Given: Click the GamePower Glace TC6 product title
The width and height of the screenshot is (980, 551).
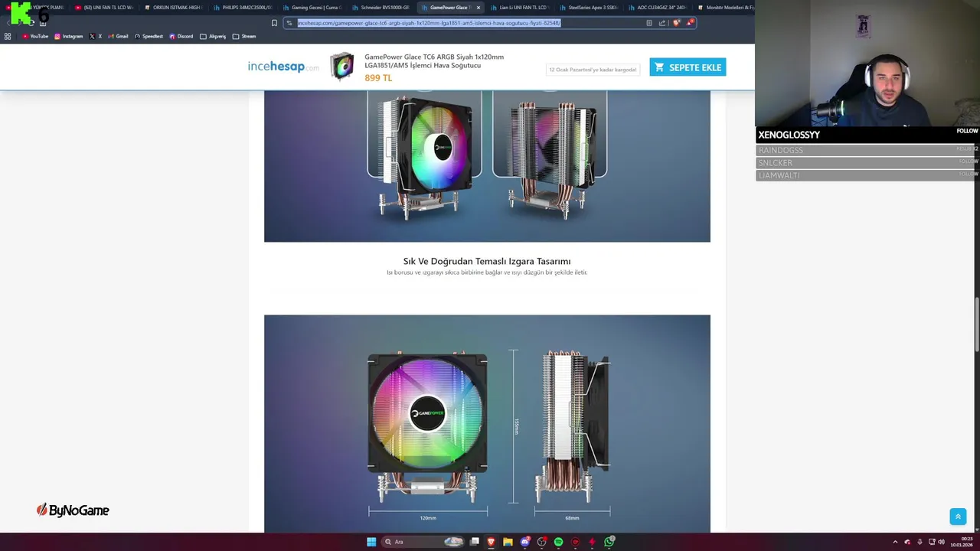Looking at the screenshot, I should 434,61.
